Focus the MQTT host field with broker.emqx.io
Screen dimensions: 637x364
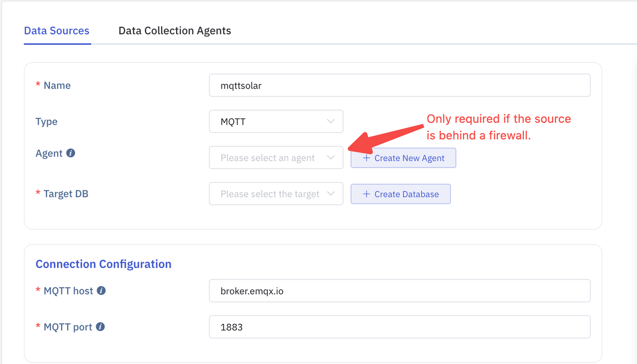pyautogui.click(x=400, y=291)
